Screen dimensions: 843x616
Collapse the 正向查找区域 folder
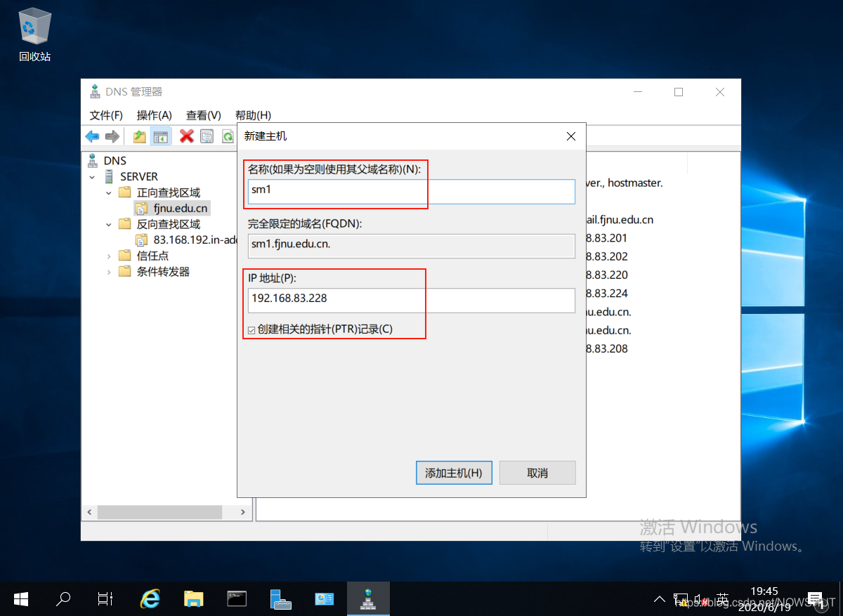click(109, 192)
